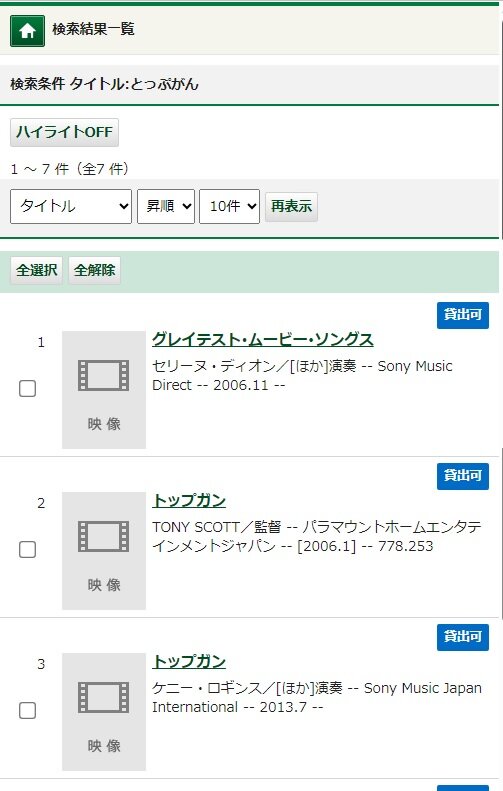503x791 pixels.
Task: Open the タイトル sort field dropdown
Action: coord(71,206)
